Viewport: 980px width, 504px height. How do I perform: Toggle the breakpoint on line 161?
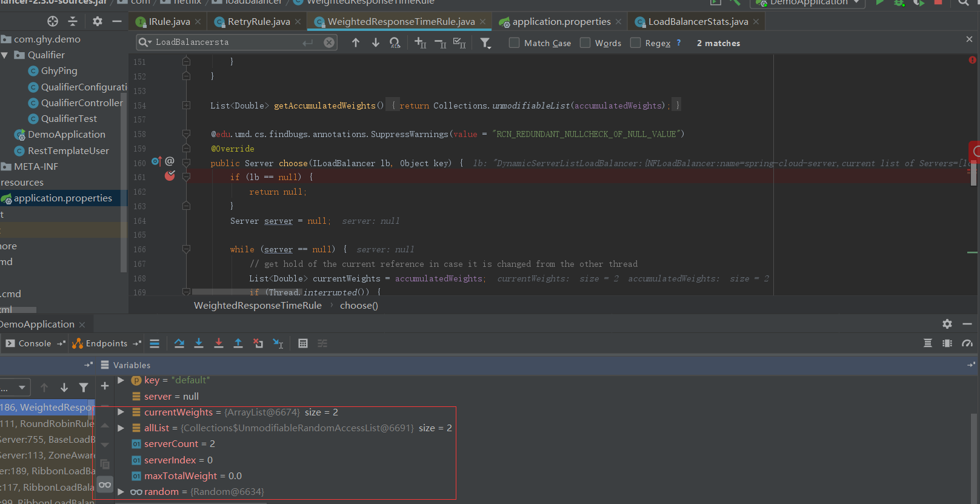[x=170, y=176]
